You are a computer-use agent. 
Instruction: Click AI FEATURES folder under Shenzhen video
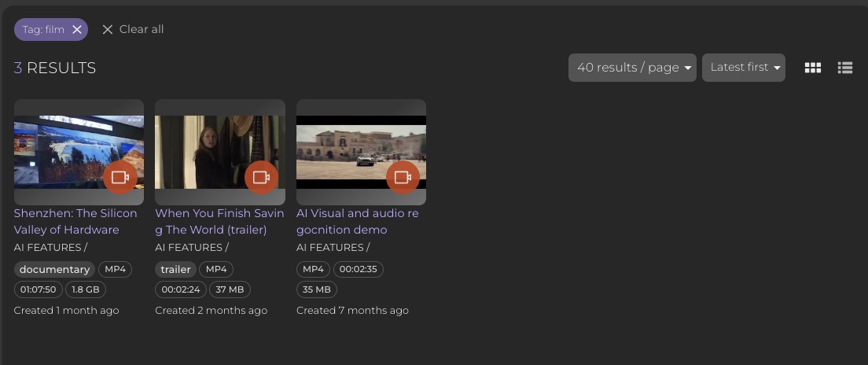pyautogui.click(x=47, y=247)
